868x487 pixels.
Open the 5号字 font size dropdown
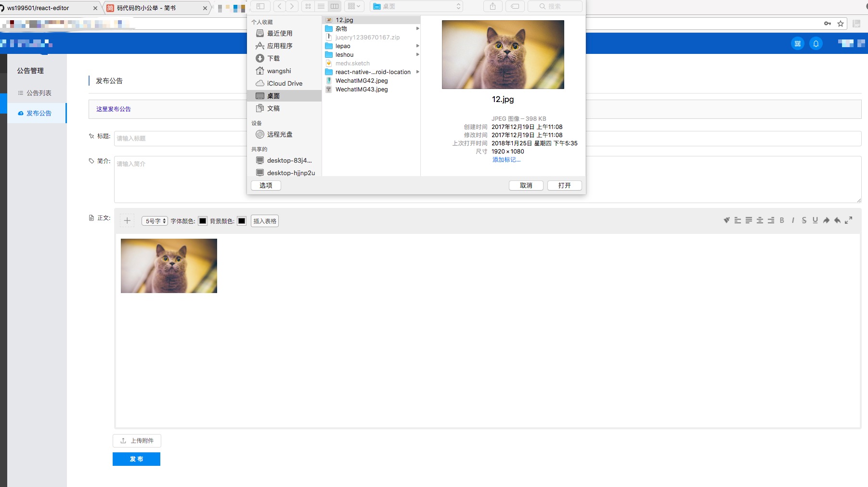coord(155,221)
